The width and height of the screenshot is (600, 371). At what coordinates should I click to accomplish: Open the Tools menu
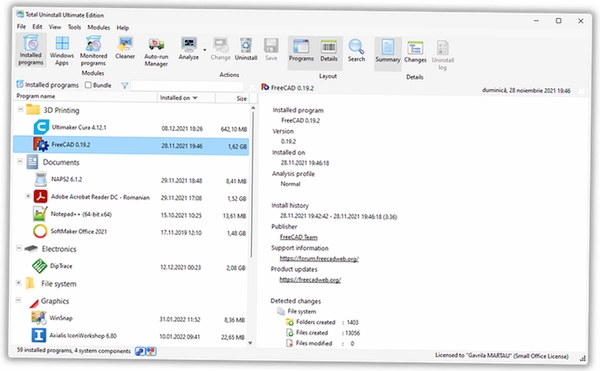74,27
